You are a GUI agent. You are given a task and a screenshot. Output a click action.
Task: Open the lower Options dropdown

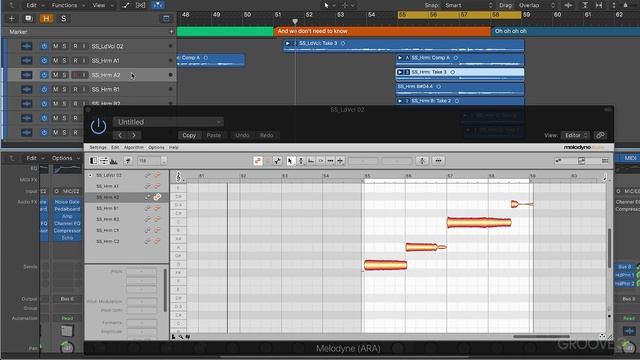coord(65,158)
